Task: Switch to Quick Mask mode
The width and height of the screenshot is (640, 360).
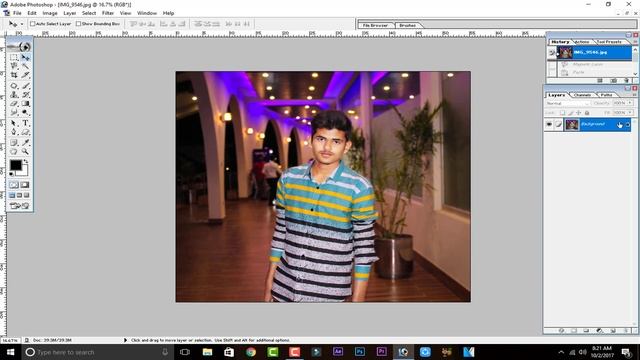Action: coord(25,184)
